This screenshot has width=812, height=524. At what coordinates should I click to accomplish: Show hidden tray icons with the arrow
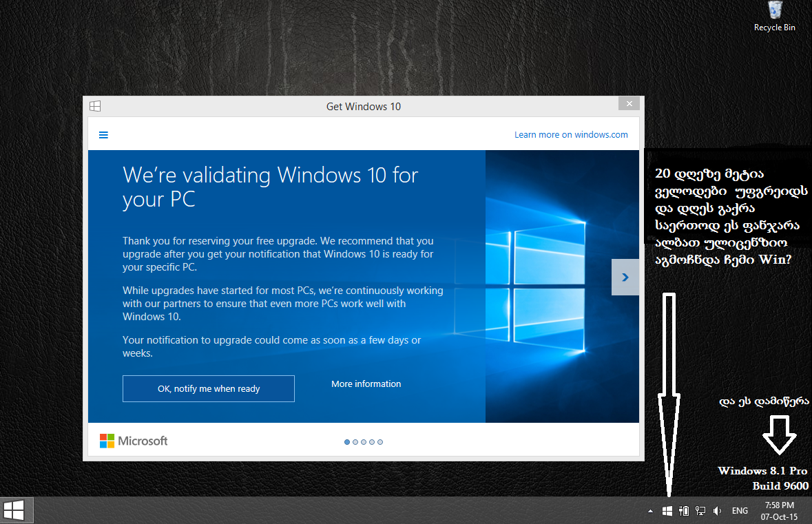tap(650, 511)
